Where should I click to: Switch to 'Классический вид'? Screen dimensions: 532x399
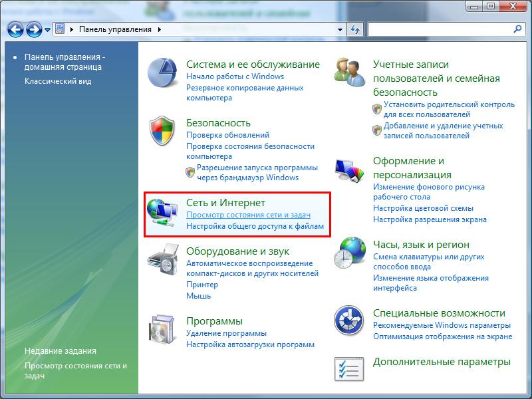pyautogui.click(x=58, y=81)
